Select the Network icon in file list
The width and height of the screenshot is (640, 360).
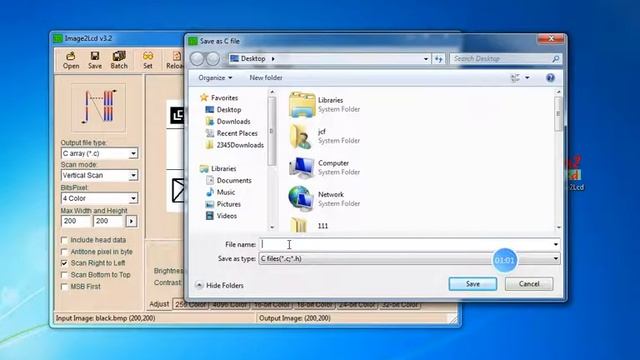pos(301,199)
